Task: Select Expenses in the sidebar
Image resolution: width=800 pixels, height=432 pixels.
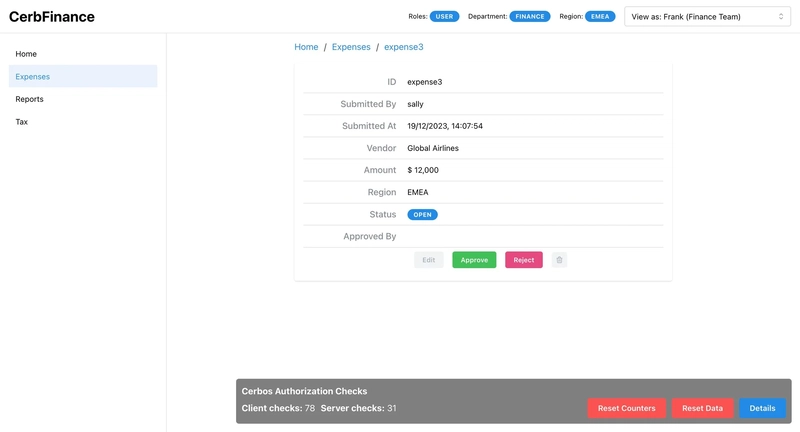Action: pos(83,77)
